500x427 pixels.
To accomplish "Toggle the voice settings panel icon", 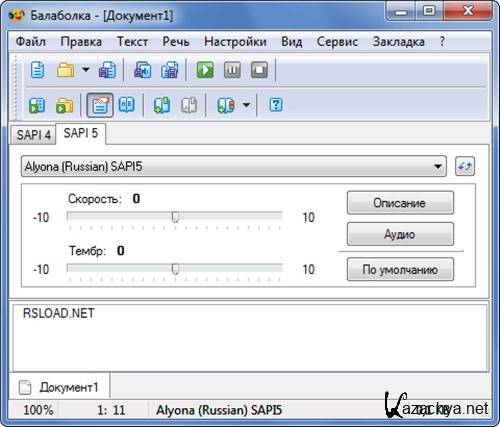I will [x=100, y=105].
